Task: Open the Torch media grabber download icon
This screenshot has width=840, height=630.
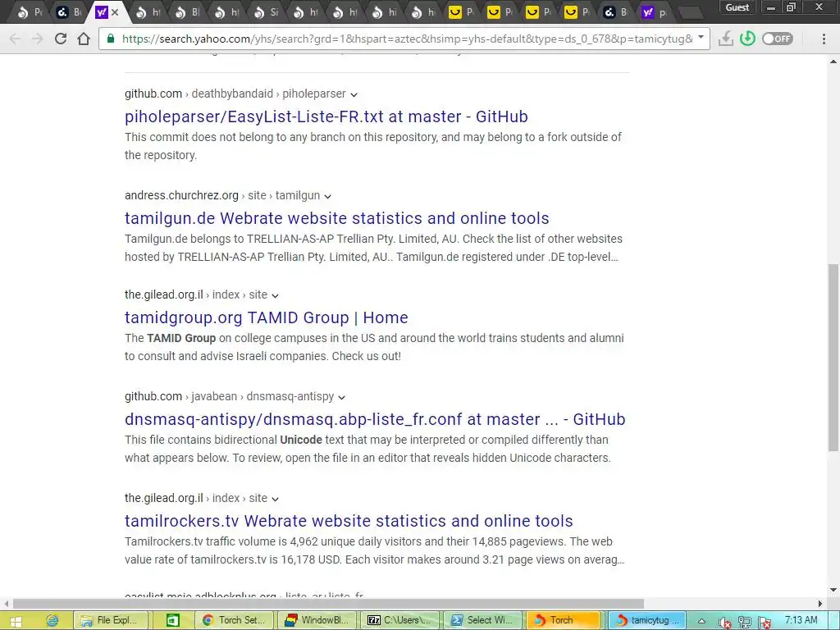Action: (x=725, y=39)
